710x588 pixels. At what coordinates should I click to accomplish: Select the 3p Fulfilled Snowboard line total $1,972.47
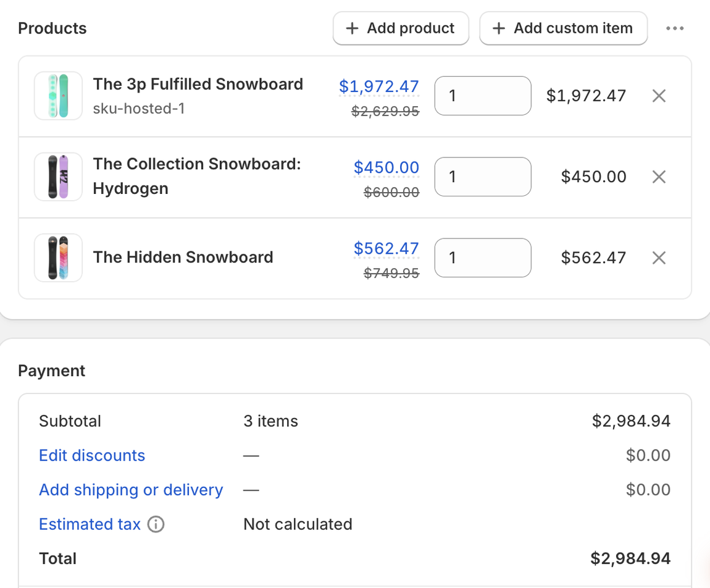tap(586, 96)
